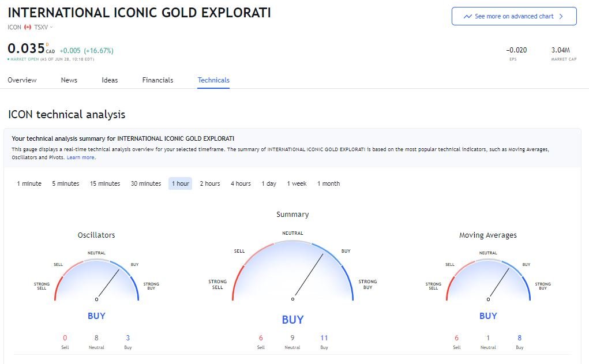Select the 1 week timeframe
This screenshot has width=589, height=364.
pyautogui.click(x=297, y=183)
